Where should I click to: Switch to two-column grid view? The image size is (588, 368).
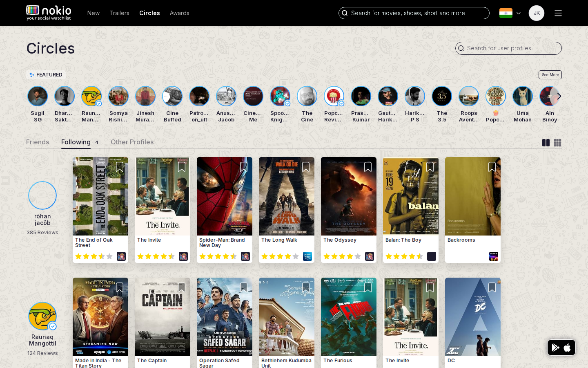[546, 143]
